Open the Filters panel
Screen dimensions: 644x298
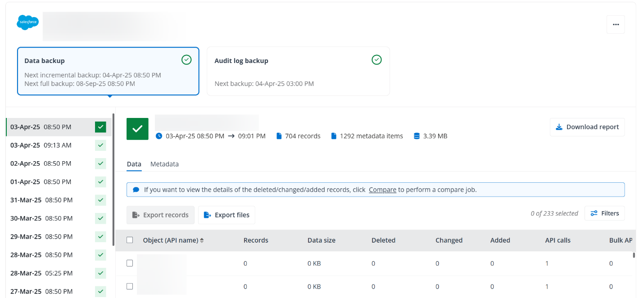coord(604,213)
